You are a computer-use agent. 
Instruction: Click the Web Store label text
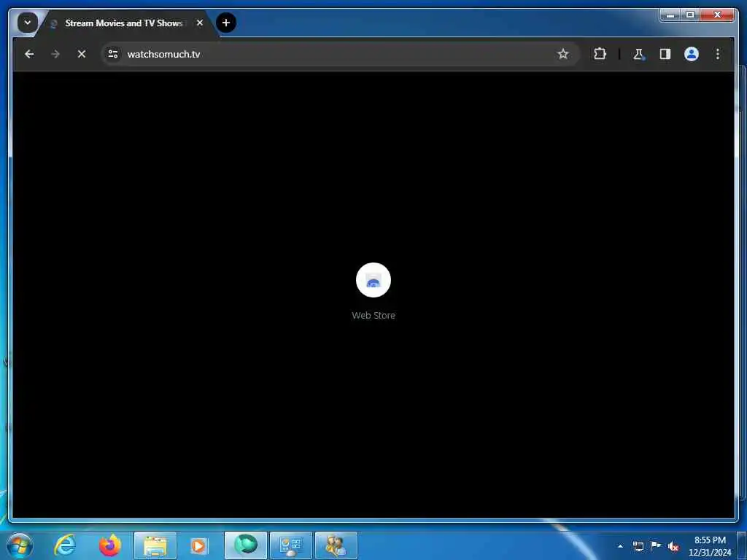pyautogui.click(x=373, y=315)
